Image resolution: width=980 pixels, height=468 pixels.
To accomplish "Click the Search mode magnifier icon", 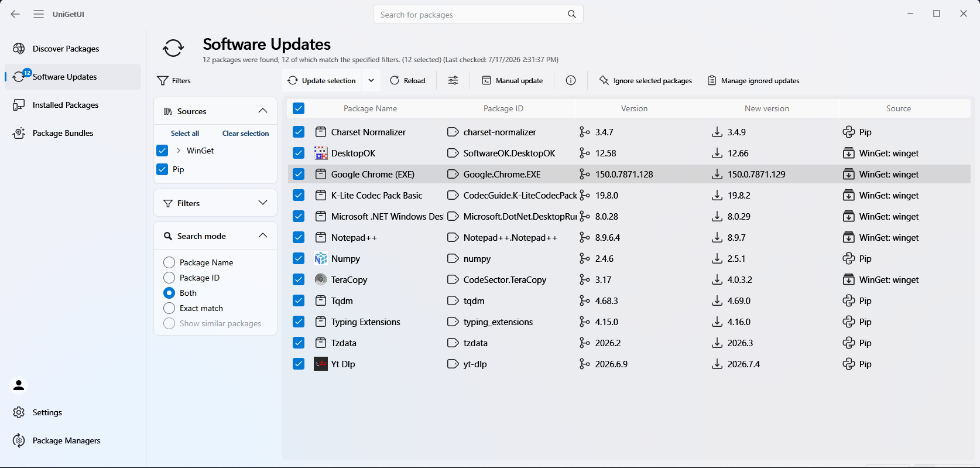I will pos(167,236).
